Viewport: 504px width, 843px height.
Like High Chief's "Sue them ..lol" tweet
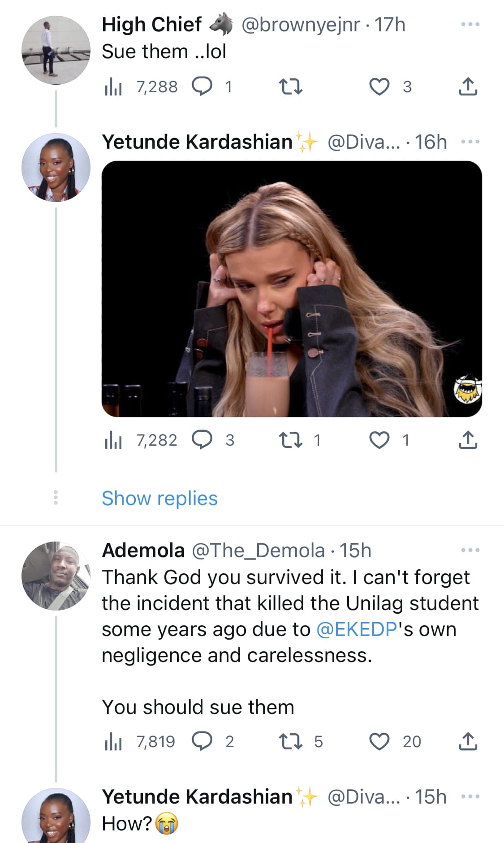click(x=379, y=87)
